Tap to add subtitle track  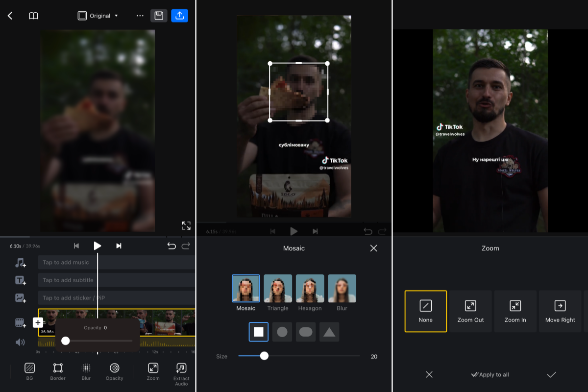pos(116,280)
